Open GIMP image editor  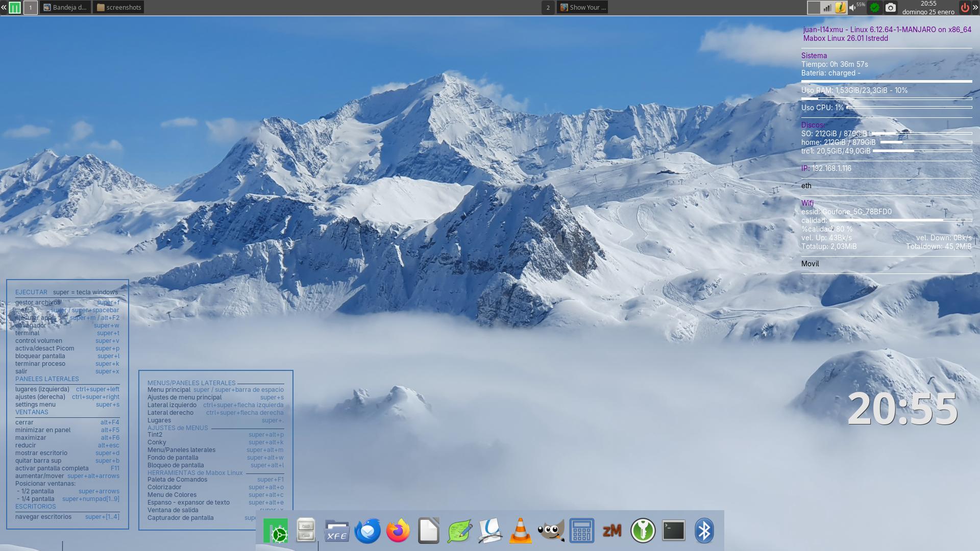point(551,531)
